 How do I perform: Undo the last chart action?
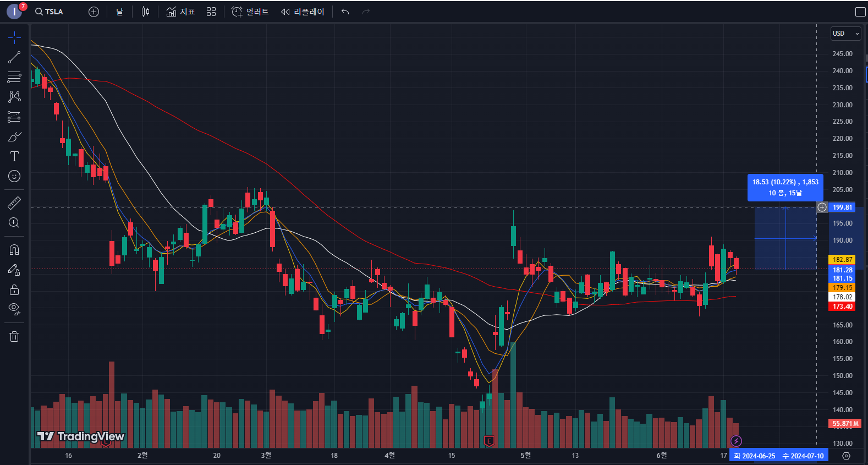point(345,12)
